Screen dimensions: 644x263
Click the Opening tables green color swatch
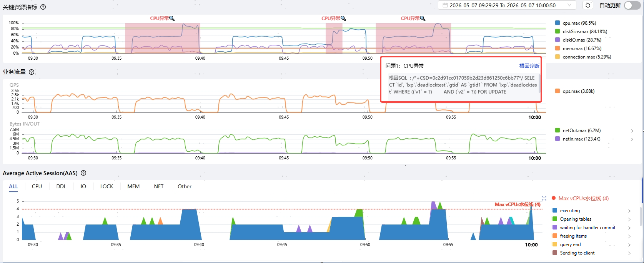pyautogui.click(x=555, y=219)
